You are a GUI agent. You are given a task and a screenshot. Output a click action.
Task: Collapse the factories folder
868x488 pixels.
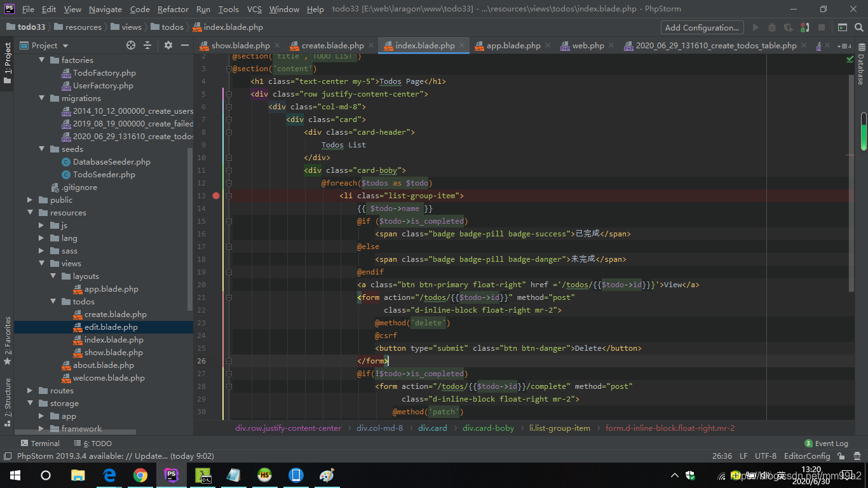point(42,60)
